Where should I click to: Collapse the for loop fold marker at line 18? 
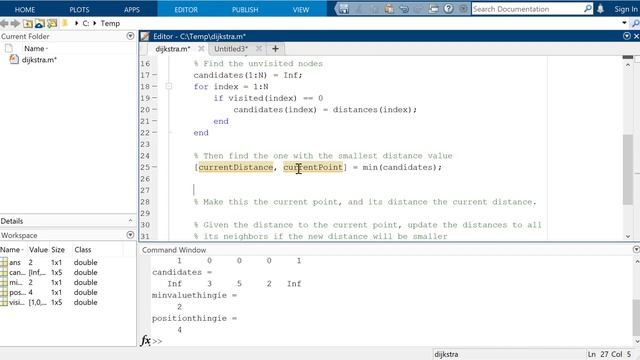[169, 86]
